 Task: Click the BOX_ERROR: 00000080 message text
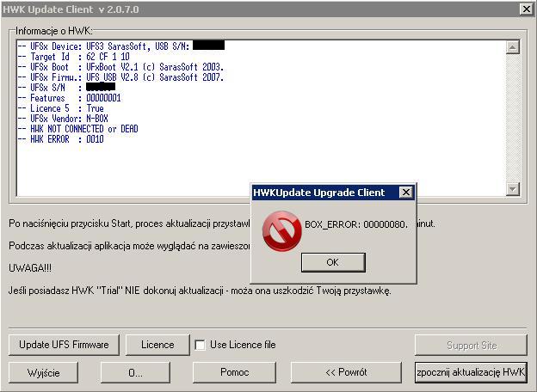click(x=356, y=224)
